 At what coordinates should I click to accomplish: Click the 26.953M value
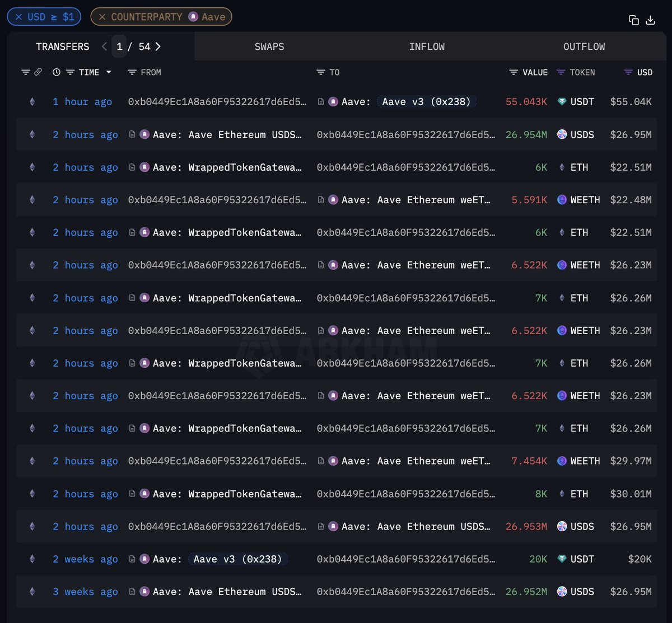point(526,527)
